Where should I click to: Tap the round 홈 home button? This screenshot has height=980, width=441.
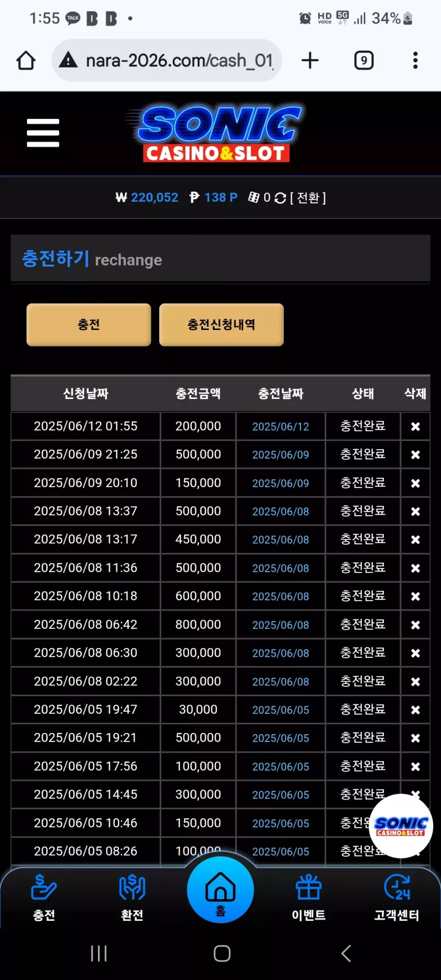coord(220,890)
